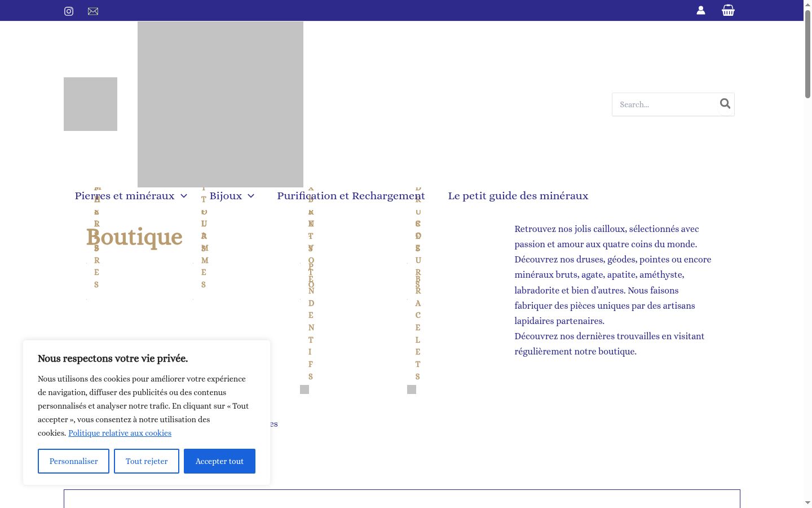
Task: Expand the Bijoux submenu chevron
Action: click(x=251, y=196)
